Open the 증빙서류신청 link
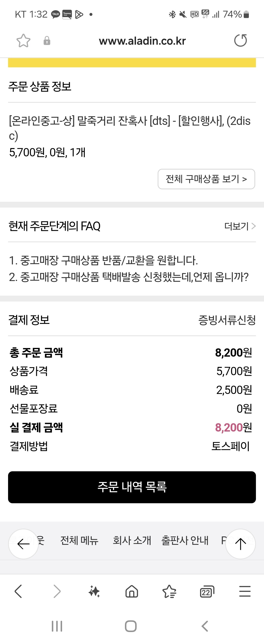264x644 pixels. point(227,320)
